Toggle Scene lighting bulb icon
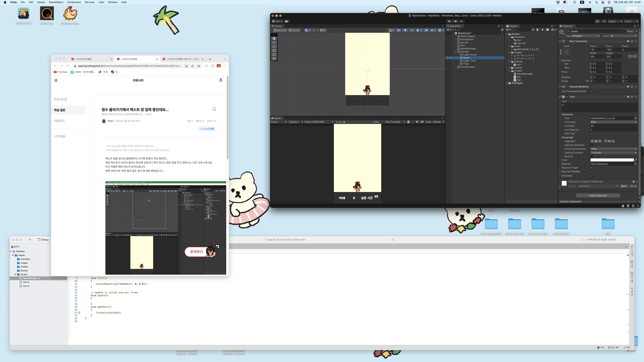 pyautogui.click(x=405, y=30)
